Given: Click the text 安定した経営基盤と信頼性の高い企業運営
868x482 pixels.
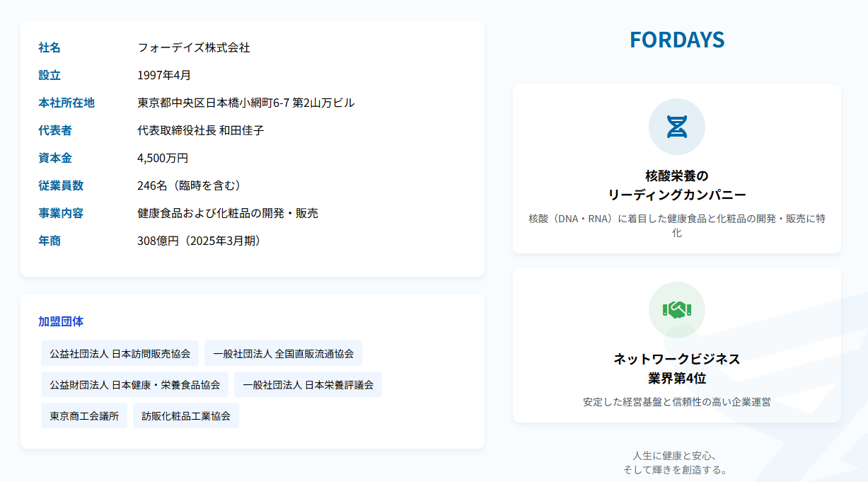Looking at the screenshot, I should point(677,402).
